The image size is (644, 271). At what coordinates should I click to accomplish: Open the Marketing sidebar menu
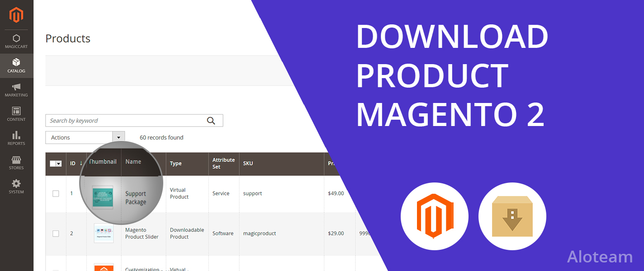(x=16, y=90)
